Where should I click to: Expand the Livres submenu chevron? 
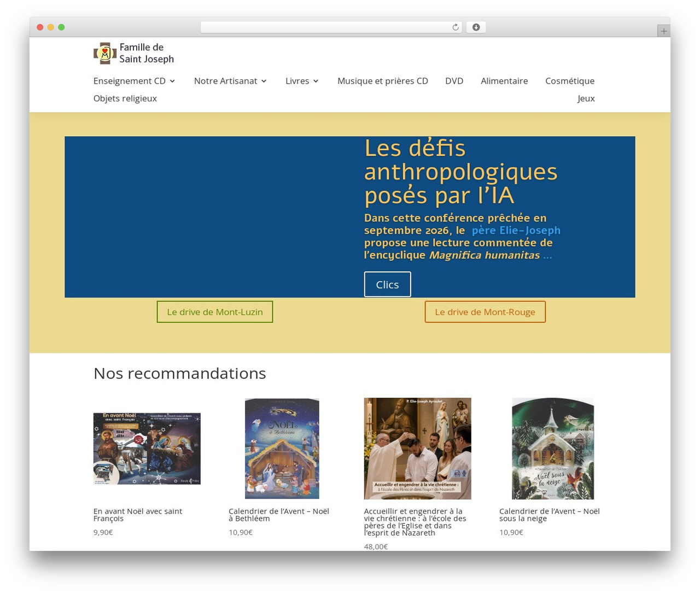point(316,81)
